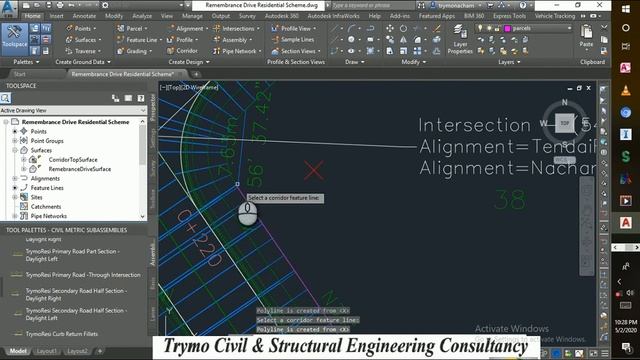
Task: Switch to the Insert ribbon tab
Action: click(56, 16)
